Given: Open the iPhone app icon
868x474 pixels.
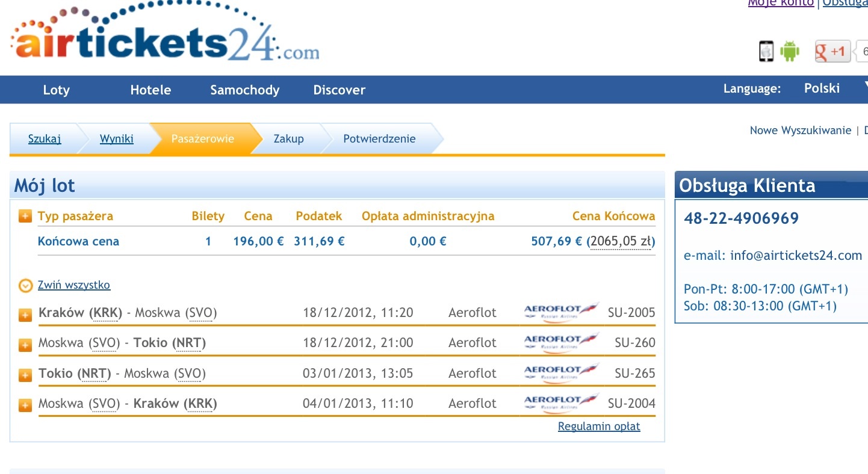Looking at the screenshot, I should 766,51.
